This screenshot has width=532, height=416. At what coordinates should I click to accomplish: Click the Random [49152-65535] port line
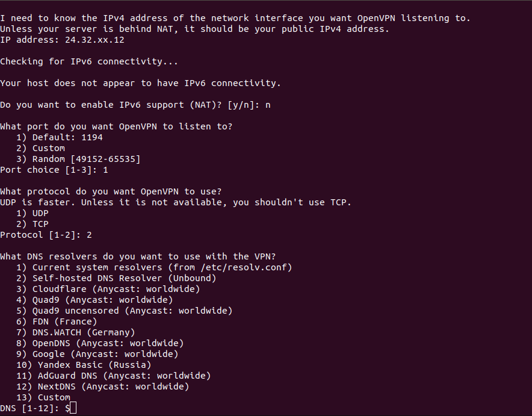pos(78,159)
